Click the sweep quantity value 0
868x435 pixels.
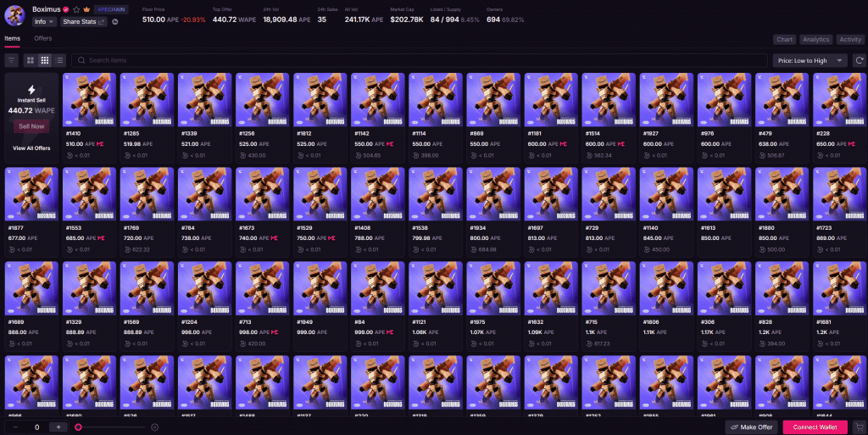pyautogui.click(x=37, y=427)
